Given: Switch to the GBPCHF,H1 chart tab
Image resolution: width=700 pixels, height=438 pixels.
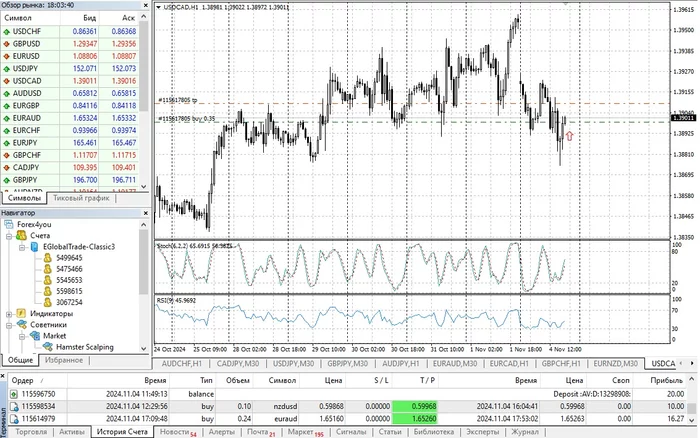Looking at the screenshot, I should 561,363.
